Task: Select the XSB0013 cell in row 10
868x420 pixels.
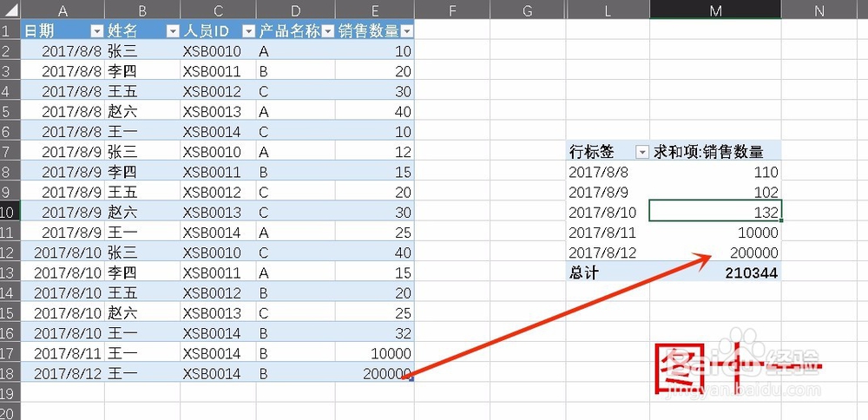Action: pos(218,212)
